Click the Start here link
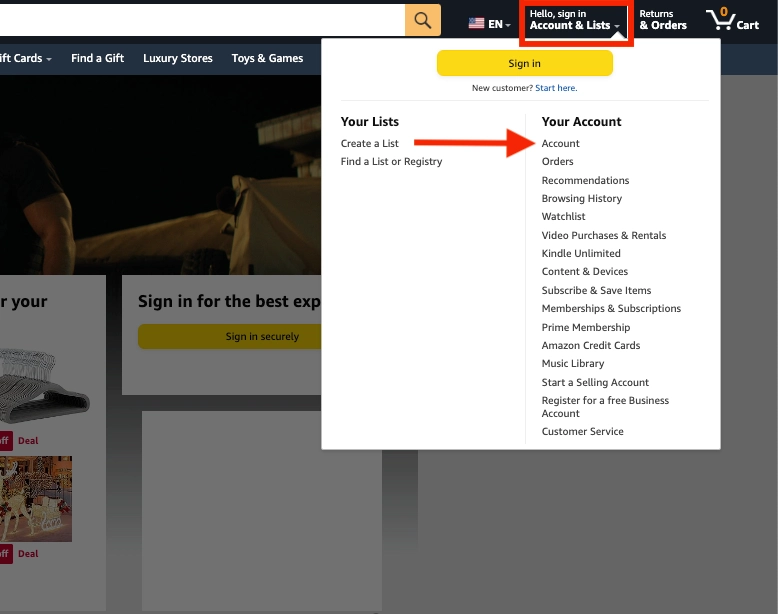 [556, 88]
